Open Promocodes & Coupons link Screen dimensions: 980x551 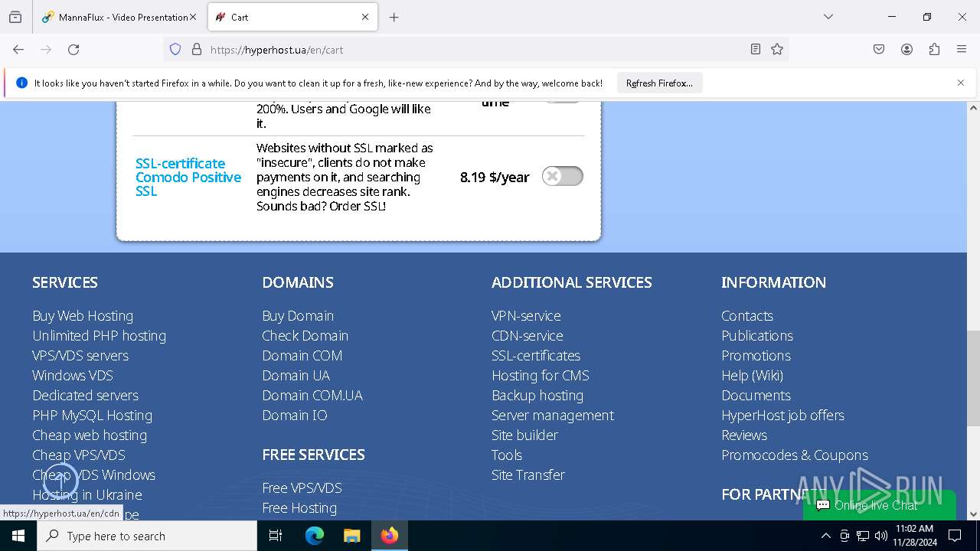(795, 455)
